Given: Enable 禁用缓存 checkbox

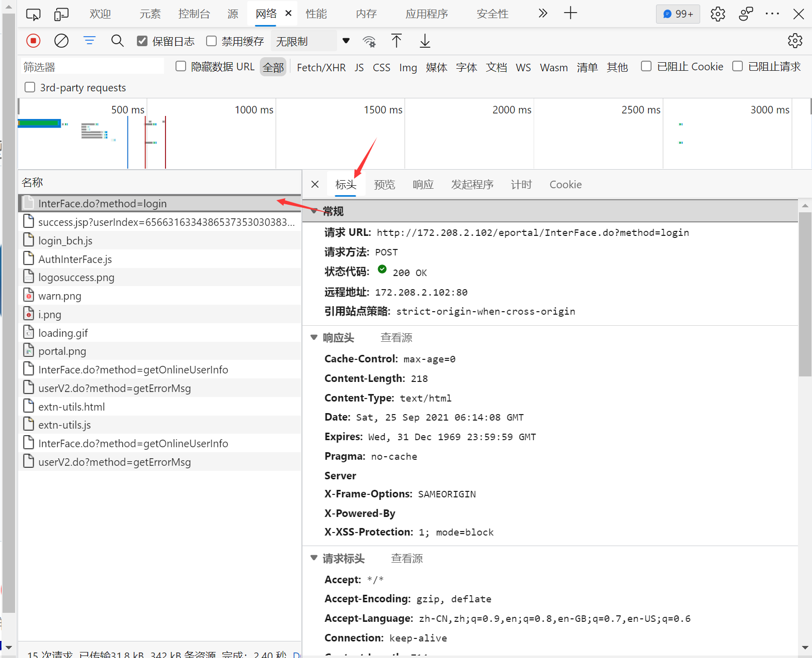Looking at the screenshot, I should pyautogui.click(x=211, y=41).
